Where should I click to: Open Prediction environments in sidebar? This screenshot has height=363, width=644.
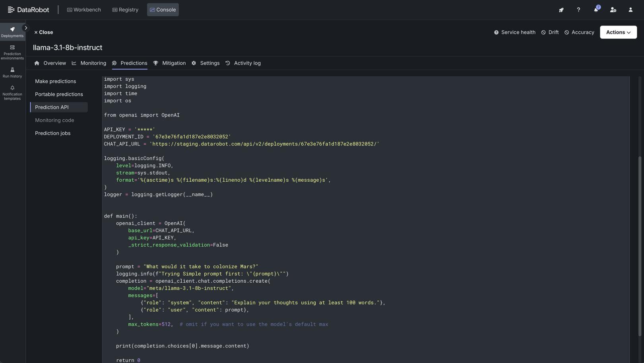point(12,52)
